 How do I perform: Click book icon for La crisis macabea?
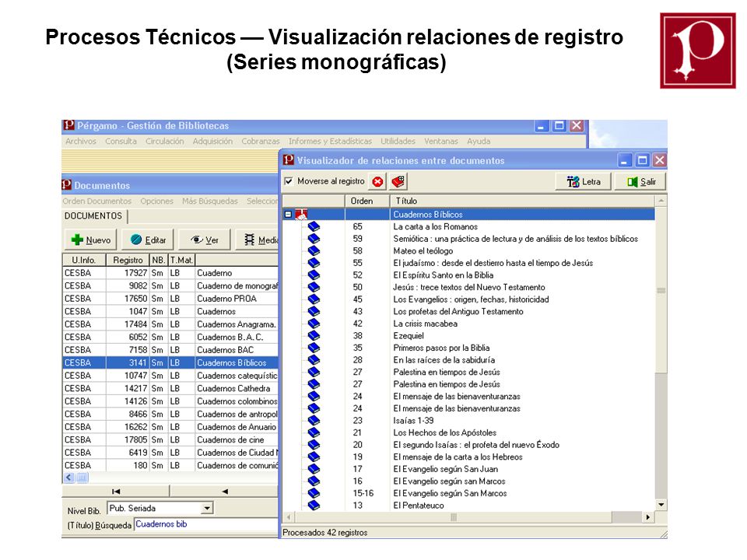[314, 324]
